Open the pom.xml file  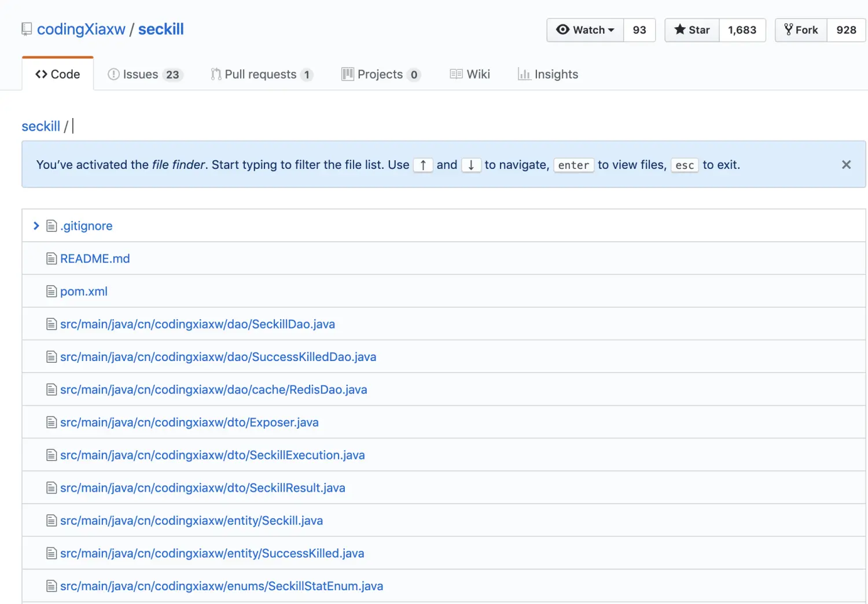[x=84, y=292]
